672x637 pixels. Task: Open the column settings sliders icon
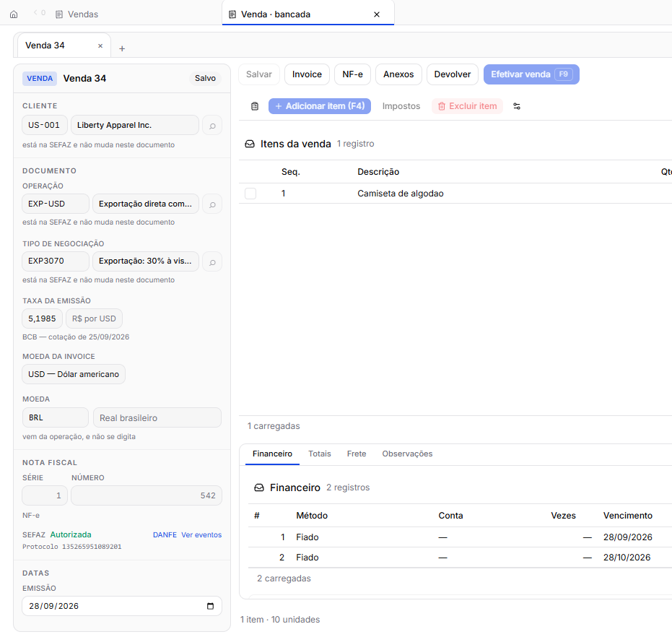click(517, 106)
